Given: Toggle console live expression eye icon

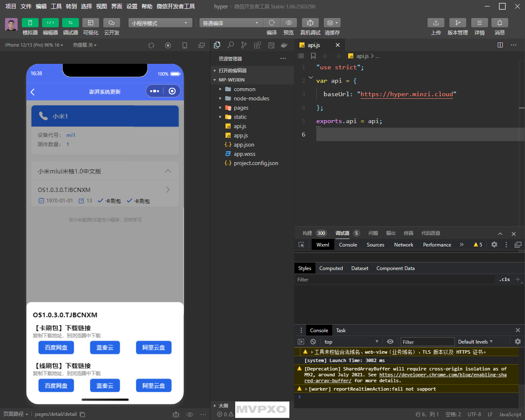Looking at the screenshot, I should click(390, 341).
